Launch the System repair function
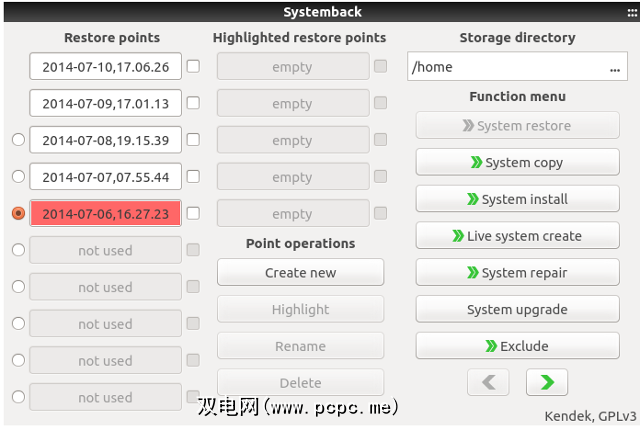 tap(517, 272)
